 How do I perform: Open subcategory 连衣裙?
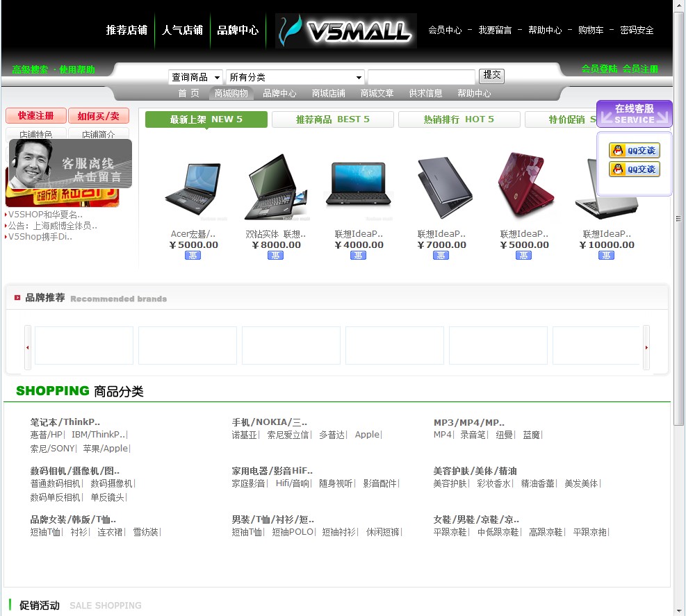coord(110,532)
